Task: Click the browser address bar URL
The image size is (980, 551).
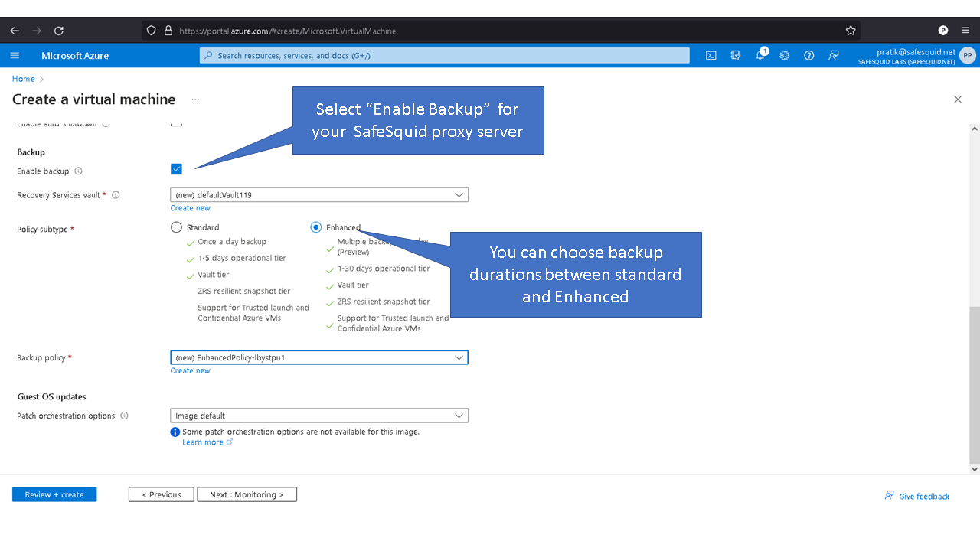Action: click(288, 31)
